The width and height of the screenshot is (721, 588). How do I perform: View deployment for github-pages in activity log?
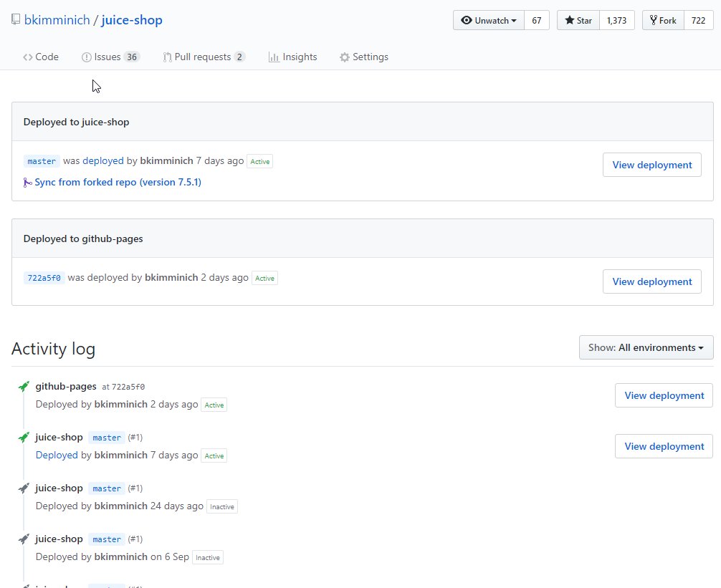[664, 395]
